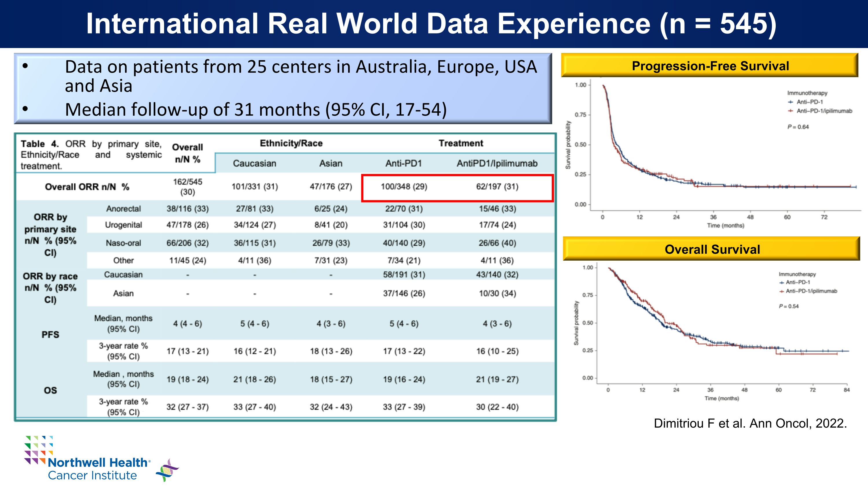868x488 pixels.
Task: Click the cell '16 (10 - 25)'
Action: (x=497, y=351)
